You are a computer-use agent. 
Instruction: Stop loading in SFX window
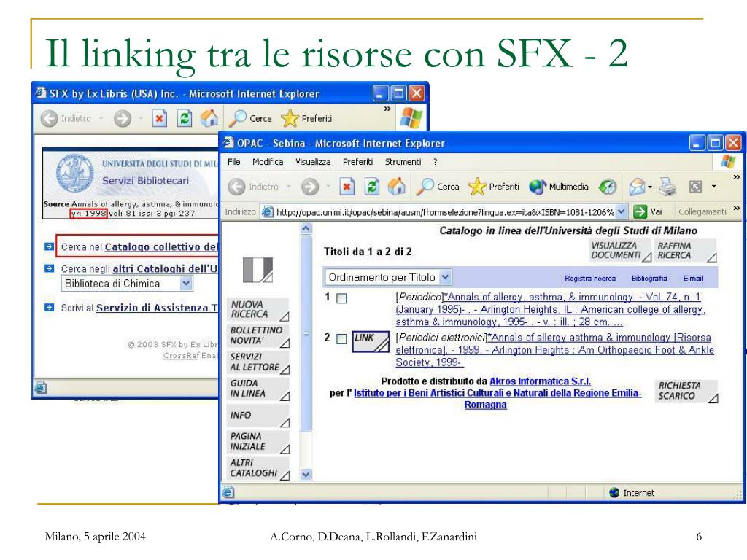pyautogui.click(x=160, y=118)
